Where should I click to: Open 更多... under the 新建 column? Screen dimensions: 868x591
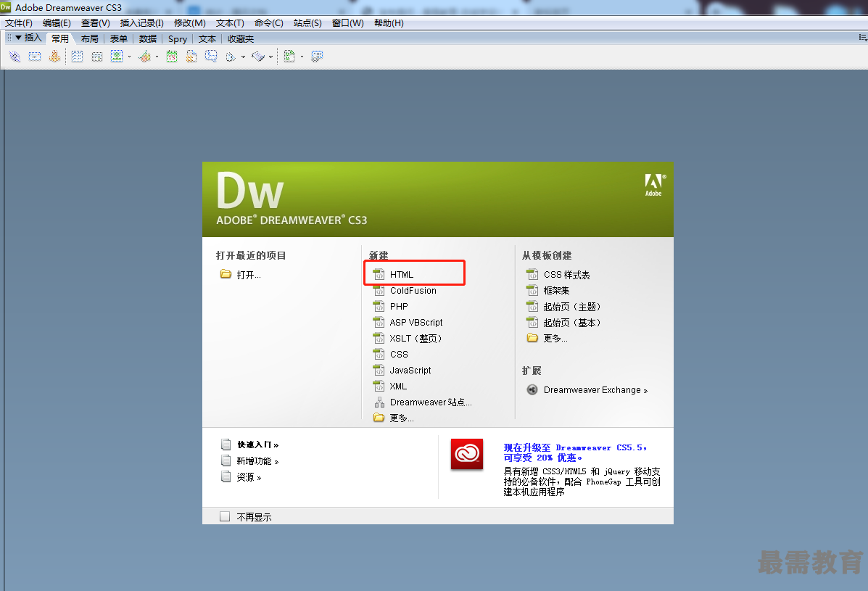(401, 418)
